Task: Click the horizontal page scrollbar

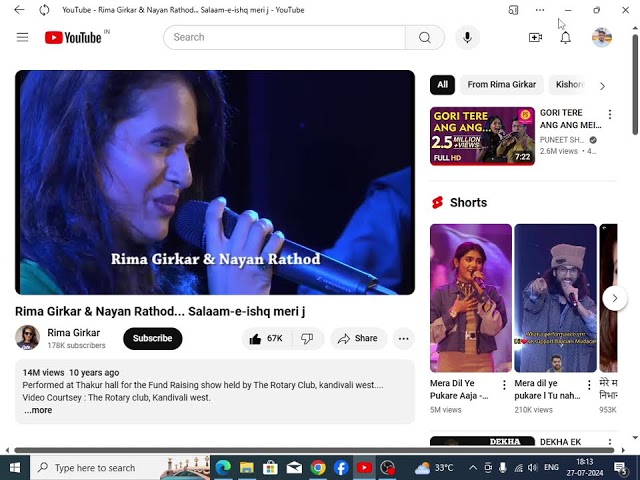Action: pos(314,450)
